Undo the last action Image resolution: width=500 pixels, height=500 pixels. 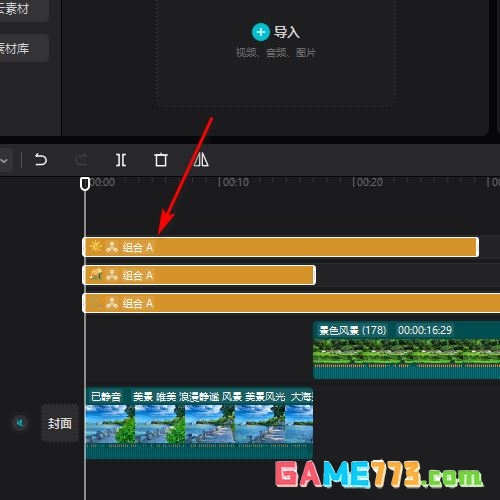click(x=41, y=160)
